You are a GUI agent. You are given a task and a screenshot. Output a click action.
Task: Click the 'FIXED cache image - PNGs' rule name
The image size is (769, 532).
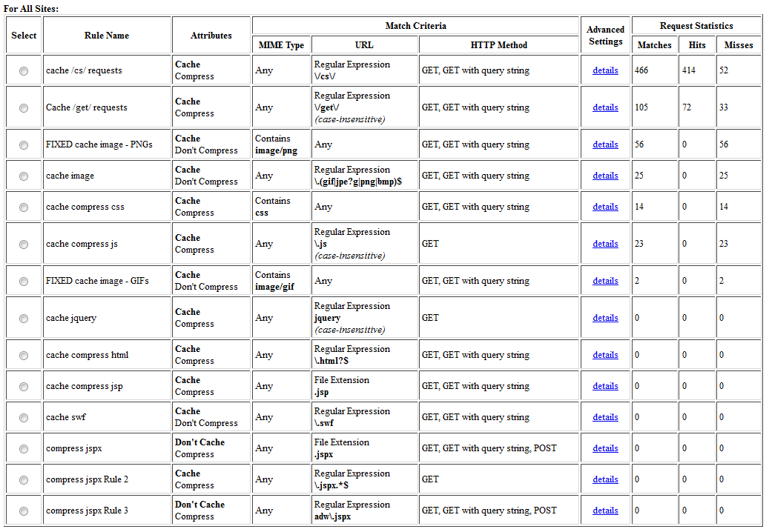[99, 144]
